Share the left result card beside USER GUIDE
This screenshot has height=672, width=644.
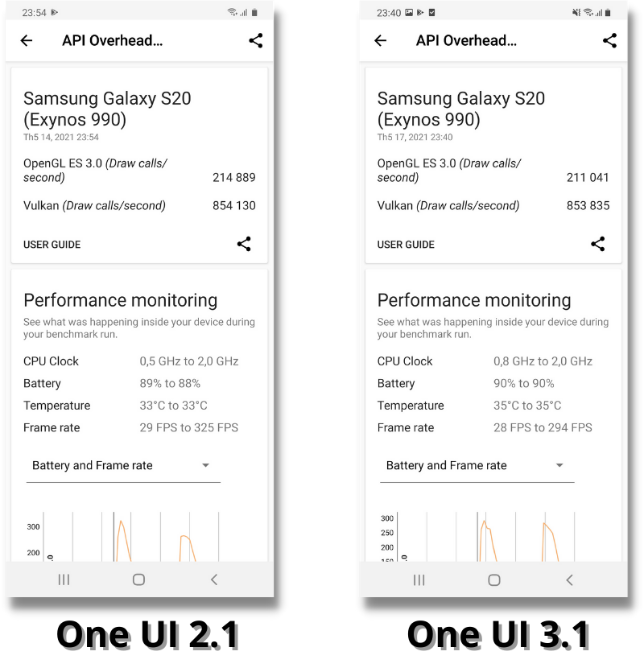click(244, 244)
